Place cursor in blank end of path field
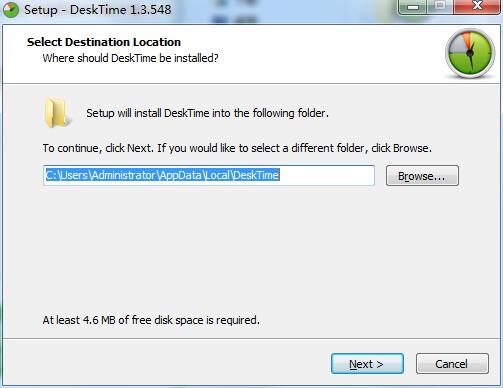The width and height of the screenshot is (503, 388). click(x=327, y=175)
